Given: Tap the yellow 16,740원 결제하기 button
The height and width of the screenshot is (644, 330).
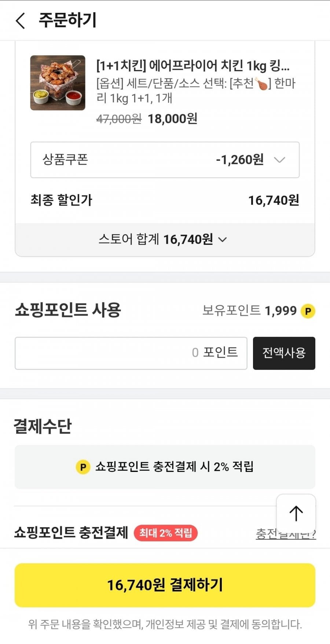Looking at the screenshot, I should click(165, 585).
